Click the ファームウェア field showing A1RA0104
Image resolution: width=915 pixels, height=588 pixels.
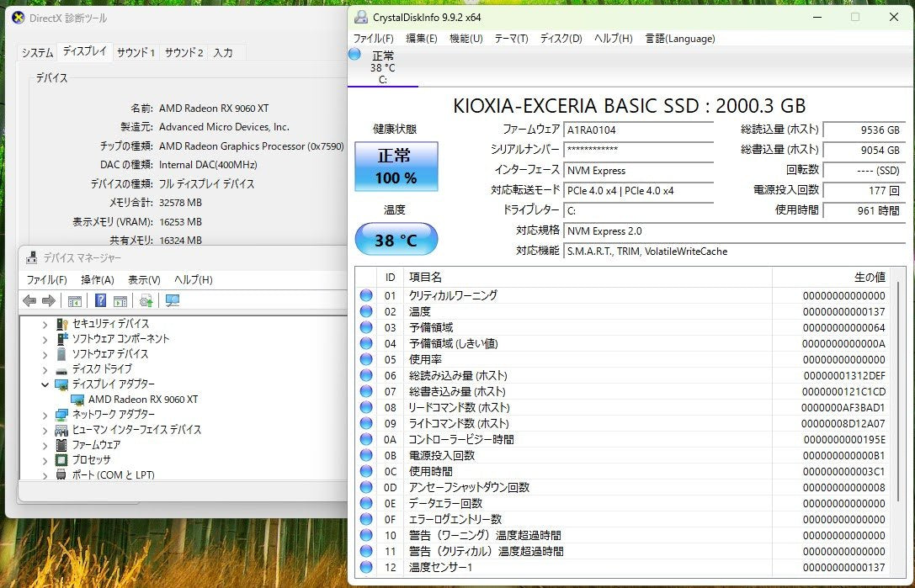click(x=639, y=130)
